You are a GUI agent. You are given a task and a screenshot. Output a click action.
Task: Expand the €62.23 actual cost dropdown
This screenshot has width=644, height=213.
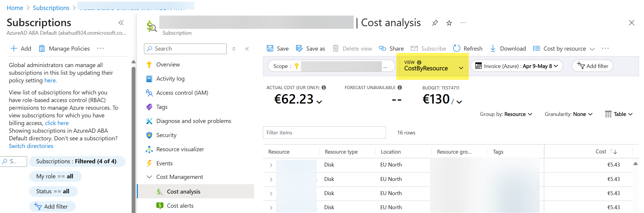(x=319, y=102)
